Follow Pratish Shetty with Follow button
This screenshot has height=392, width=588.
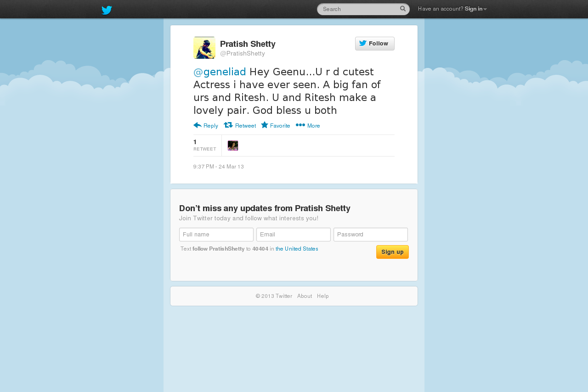click(375, 44)
